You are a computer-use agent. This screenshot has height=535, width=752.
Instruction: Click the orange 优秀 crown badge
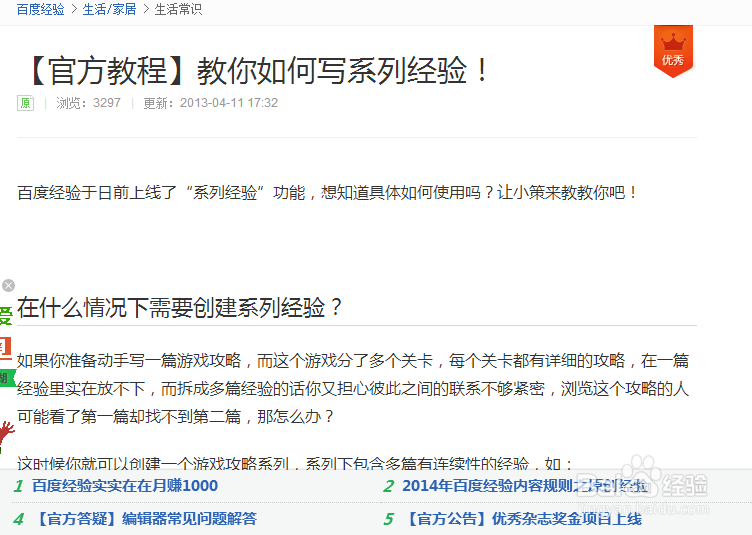point(673,51)
